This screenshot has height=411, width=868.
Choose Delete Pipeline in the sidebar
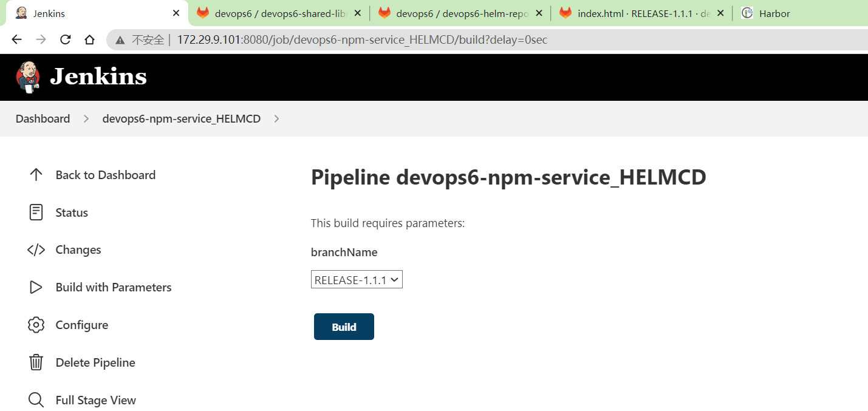(x=95, y=362)
